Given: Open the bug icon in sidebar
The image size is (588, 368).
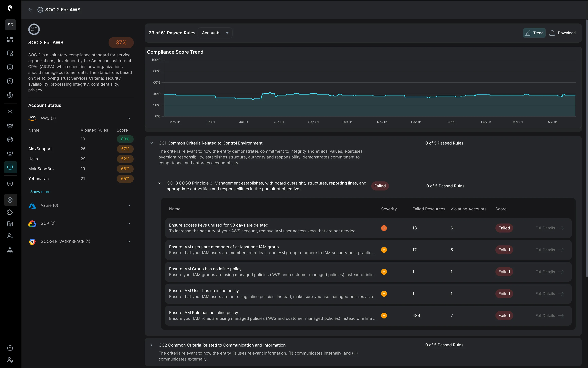Looking at the screenshot, I should click(10, 125).
